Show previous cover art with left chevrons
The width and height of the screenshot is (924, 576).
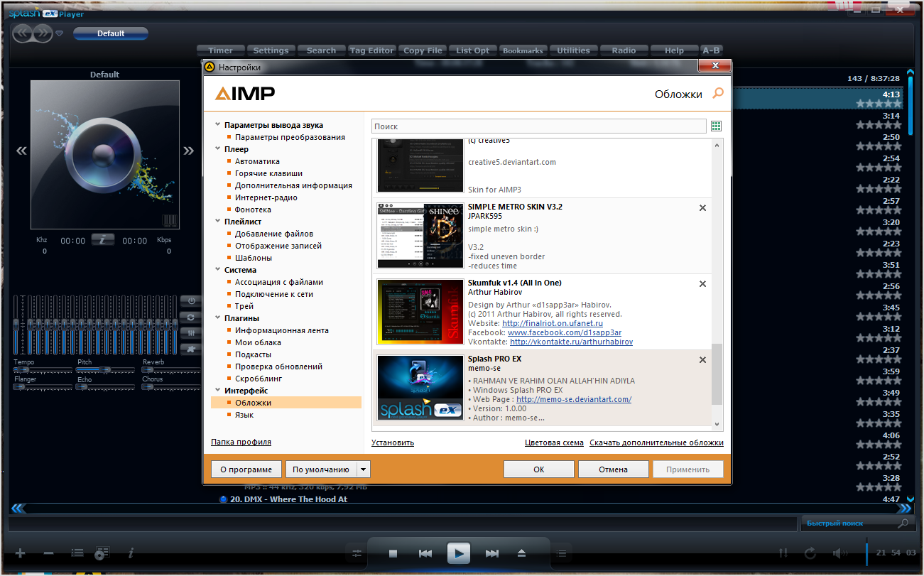click(x=21, y=151)
